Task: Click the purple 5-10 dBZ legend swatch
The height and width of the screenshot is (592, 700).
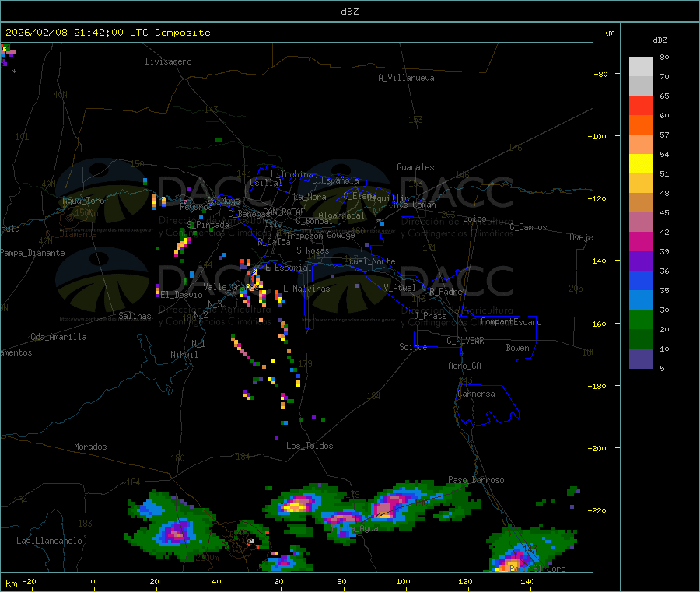Action: pos(641,359)
